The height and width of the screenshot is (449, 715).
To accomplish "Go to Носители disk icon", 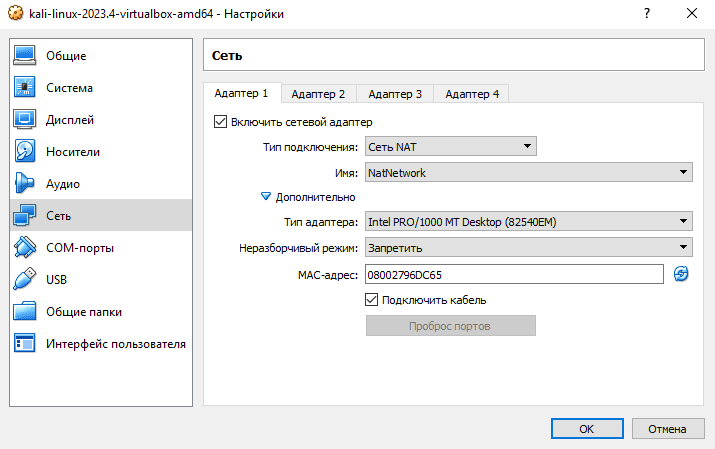I will click(25, 152).
